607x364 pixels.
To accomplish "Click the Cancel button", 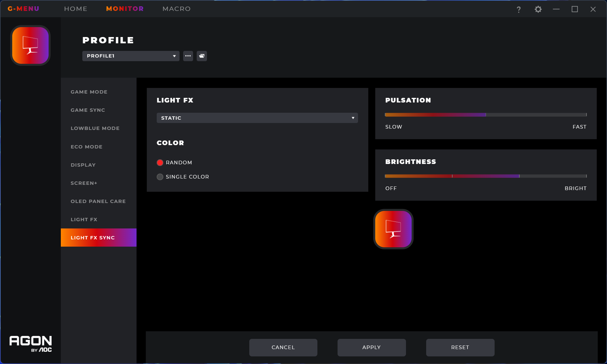I will pyautogui.click(x=283, y=347).
